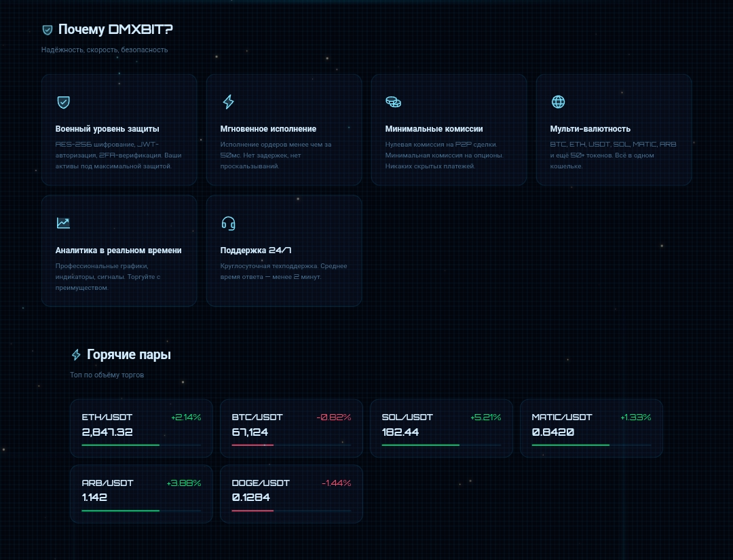
Task: Click the green progress bar under ETH/USDT
Action: click(121, 445)
